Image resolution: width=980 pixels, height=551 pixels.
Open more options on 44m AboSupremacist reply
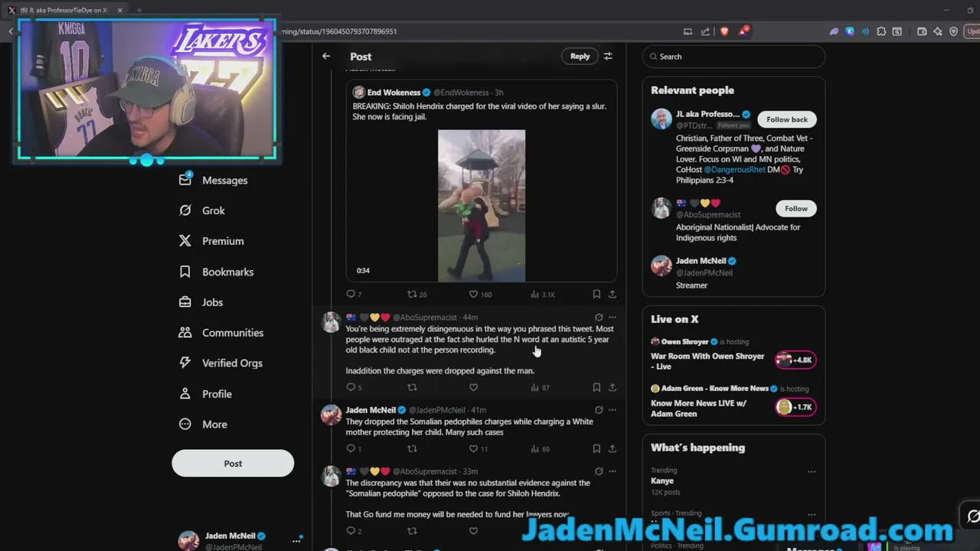pos(612,317)
